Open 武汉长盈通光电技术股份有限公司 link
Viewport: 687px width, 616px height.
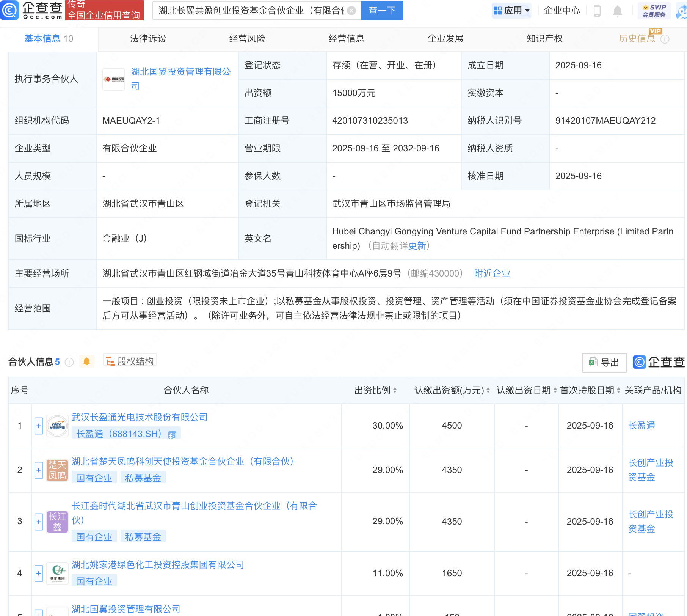140,417
